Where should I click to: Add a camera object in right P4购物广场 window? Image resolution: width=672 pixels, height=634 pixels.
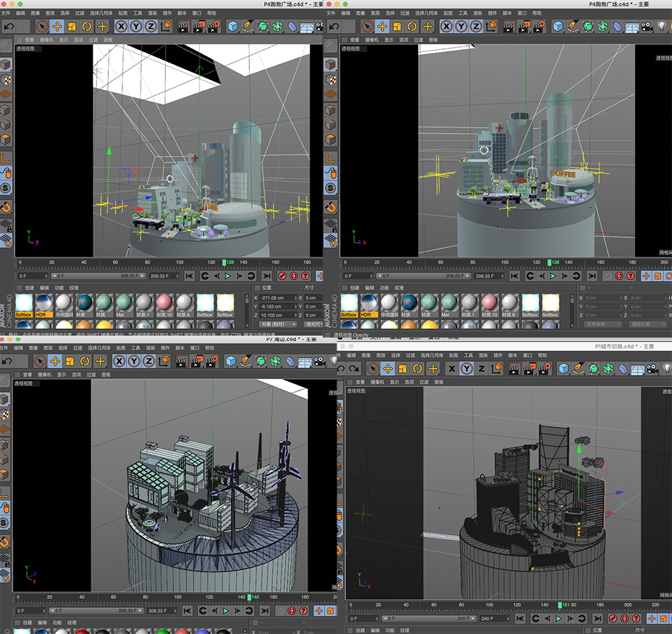tap(646, 27)
